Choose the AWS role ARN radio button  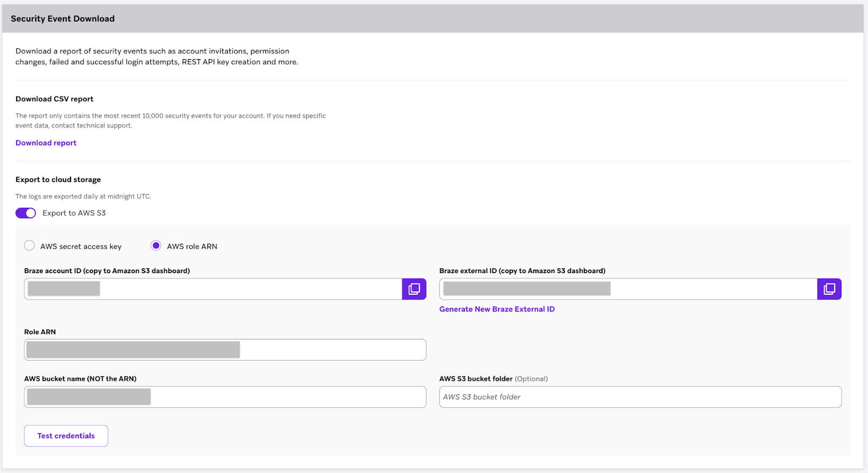click(x=156, y=246)
